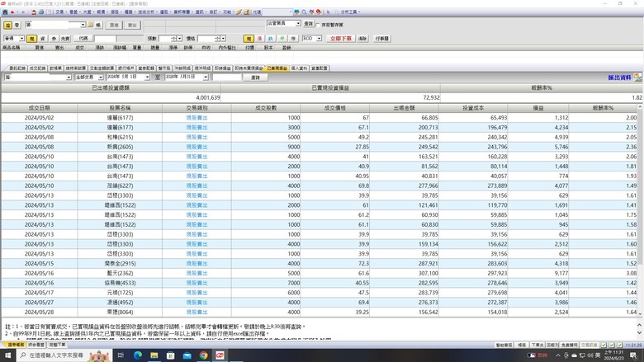This screenshot has height=362, width=644.
Task: Open Windows Start menu
Action: click(x=7, y=355)
